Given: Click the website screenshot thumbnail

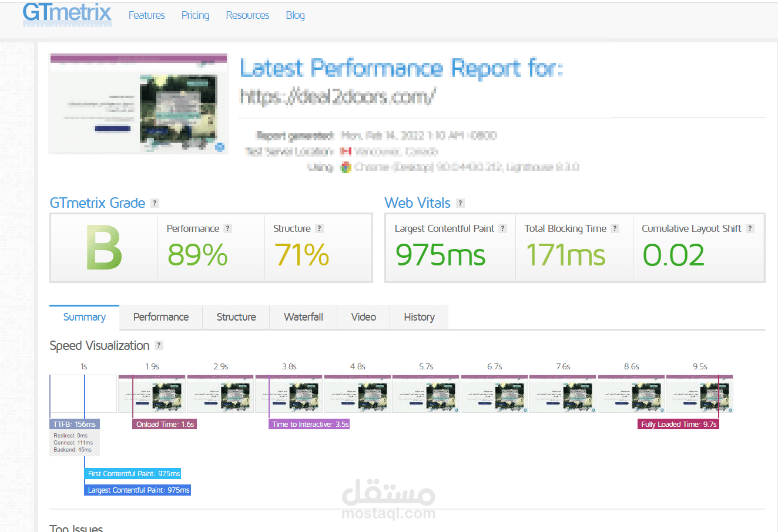Looking at the screenshot, I should pyautogui.click(x=139, y=103).
